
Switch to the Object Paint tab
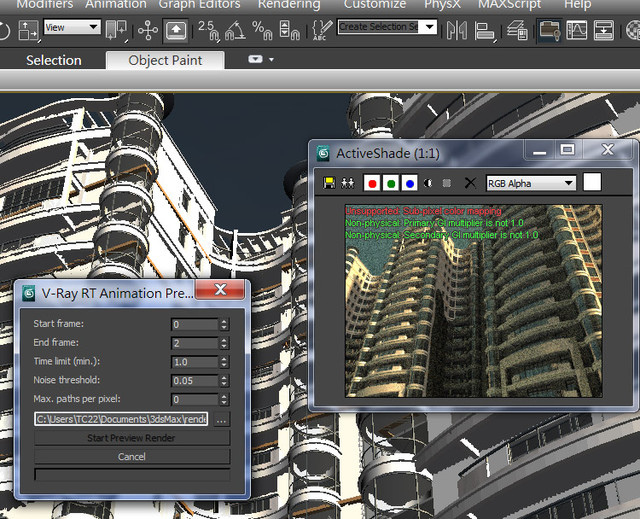pos(165,60)
